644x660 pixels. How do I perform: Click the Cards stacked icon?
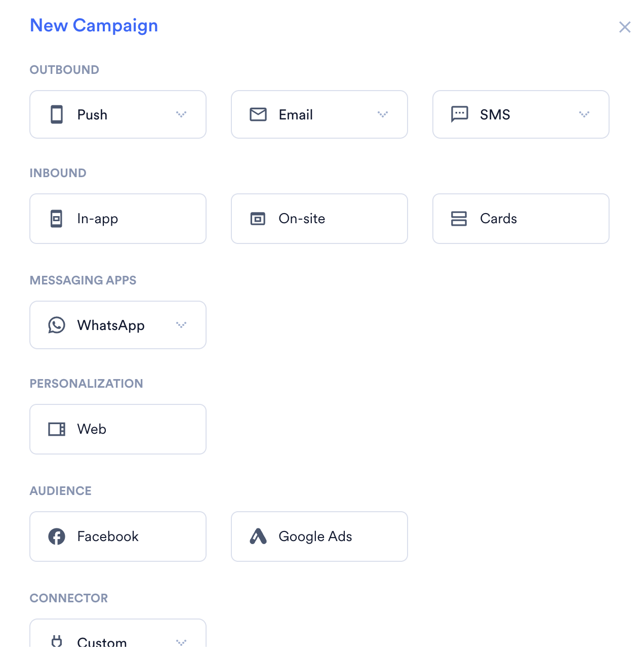(x=459, y=219)
